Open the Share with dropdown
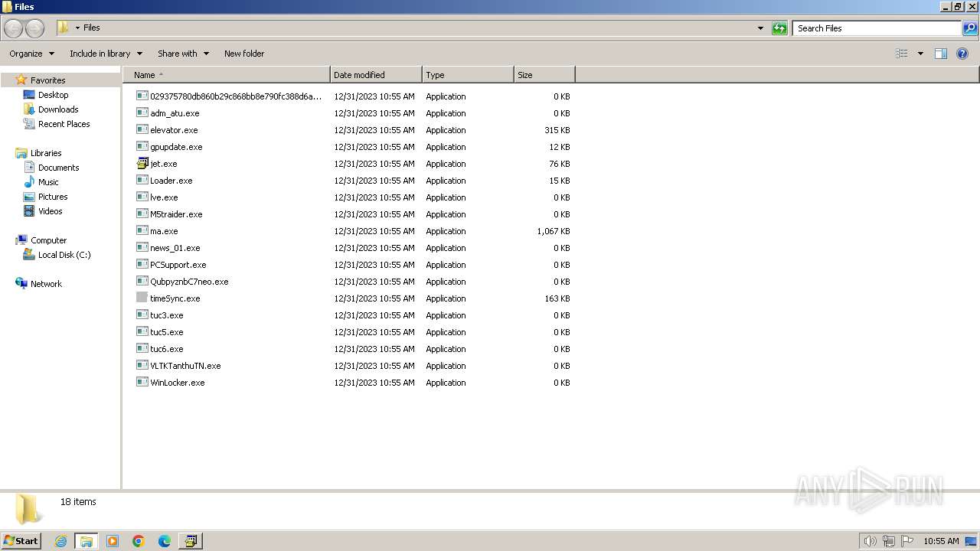 coord(183,54)
